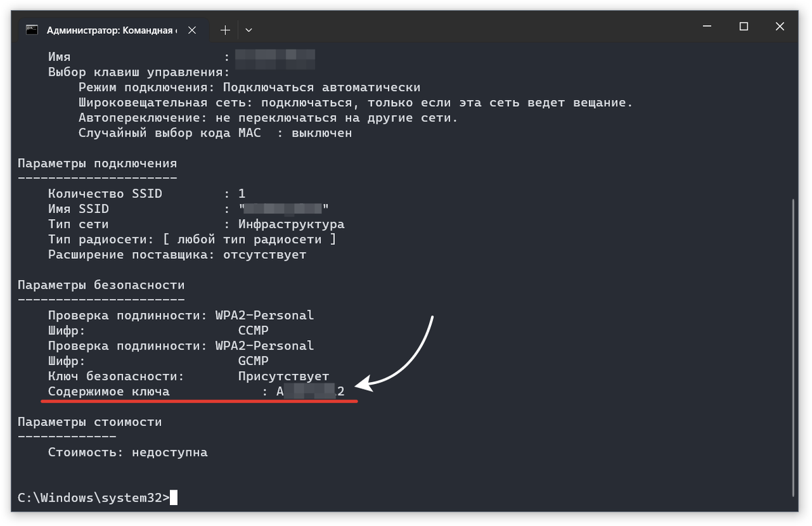Image resolution: width=812 pixels, height=526 pixels.
Task: Click the command prompt C:\Windows\system32>
Action: click(x=94, y=498)
